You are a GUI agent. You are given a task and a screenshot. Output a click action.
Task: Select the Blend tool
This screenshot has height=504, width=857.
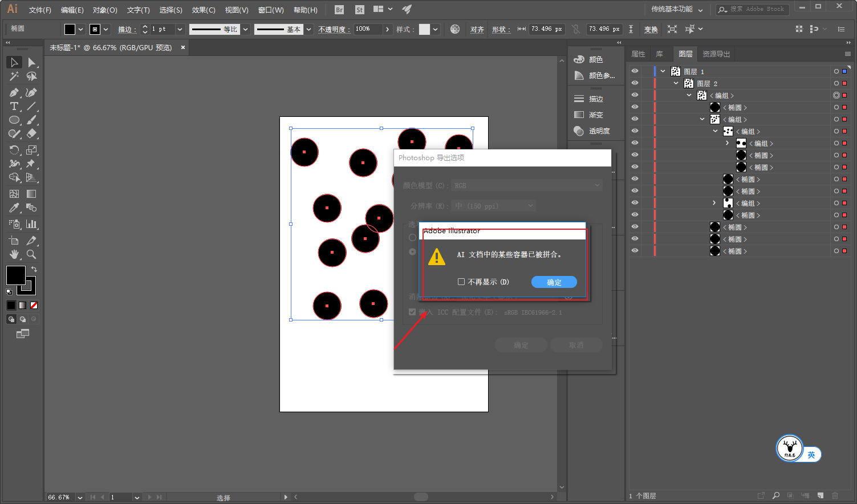[x=32, y=208]
